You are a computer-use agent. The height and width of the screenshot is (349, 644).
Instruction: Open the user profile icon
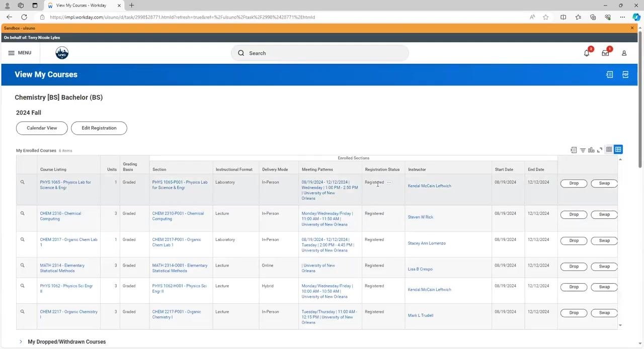tap(624, 53)
